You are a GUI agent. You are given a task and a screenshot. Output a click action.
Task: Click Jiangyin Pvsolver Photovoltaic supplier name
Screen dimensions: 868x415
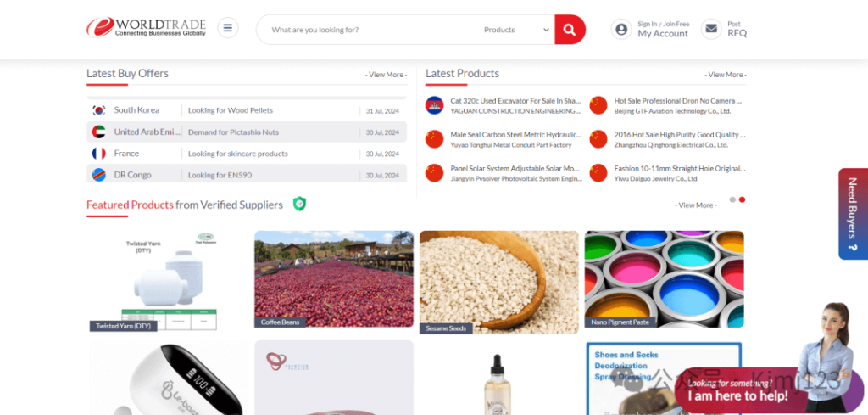pyautogui.click(x=516, y=179)
